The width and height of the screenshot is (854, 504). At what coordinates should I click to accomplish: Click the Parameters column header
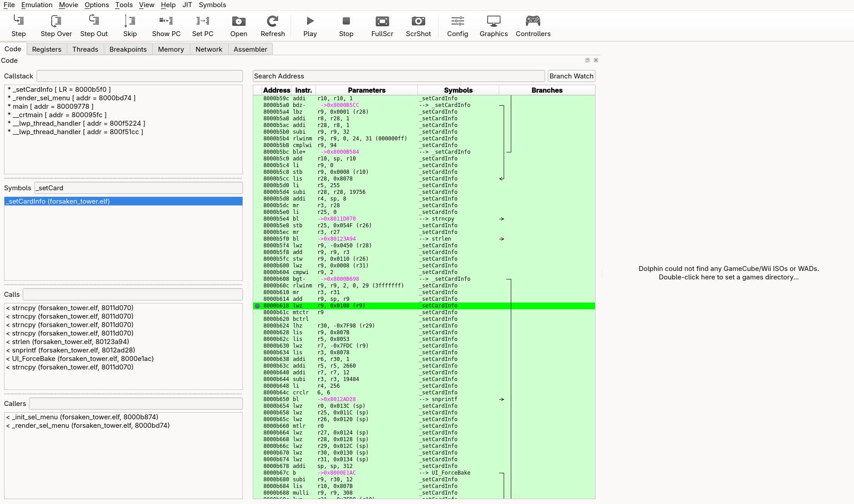[x=366, y=90]
